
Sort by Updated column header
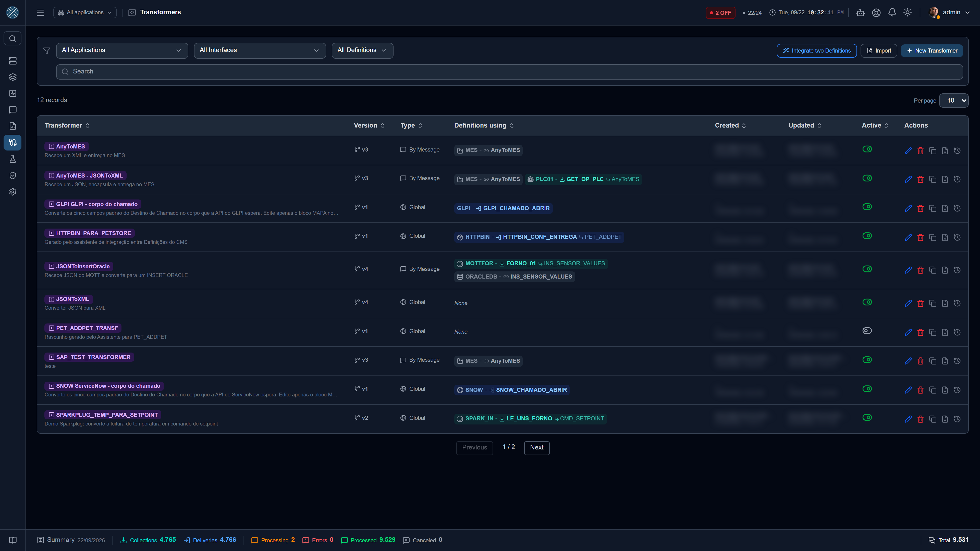(805, 126)
